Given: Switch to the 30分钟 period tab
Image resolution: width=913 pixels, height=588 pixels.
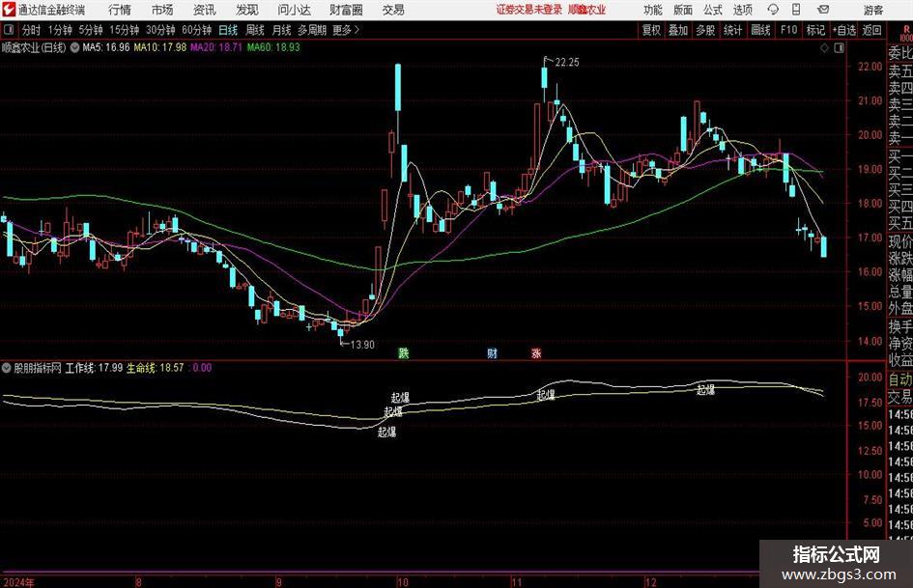Looking at the screenshot, I should click(160, 30).
